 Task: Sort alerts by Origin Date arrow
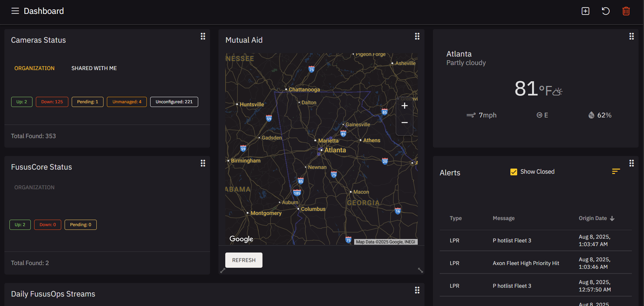click(x=612, y=218)
